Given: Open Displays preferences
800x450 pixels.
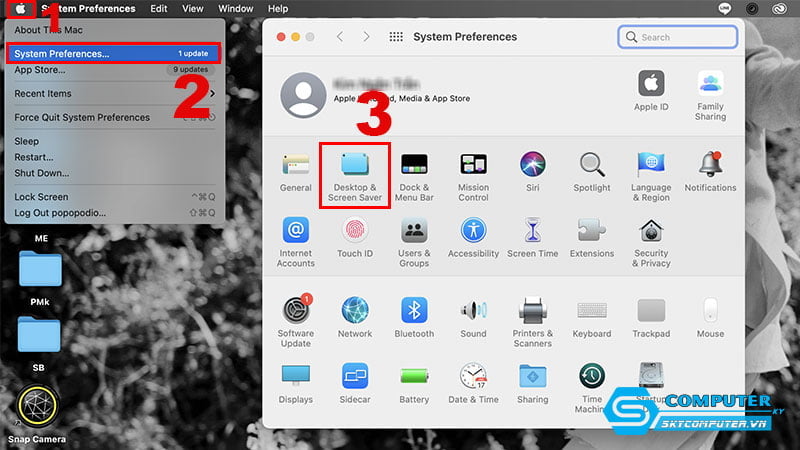Looking at the screenshot, I should click(x=295, y=383).
